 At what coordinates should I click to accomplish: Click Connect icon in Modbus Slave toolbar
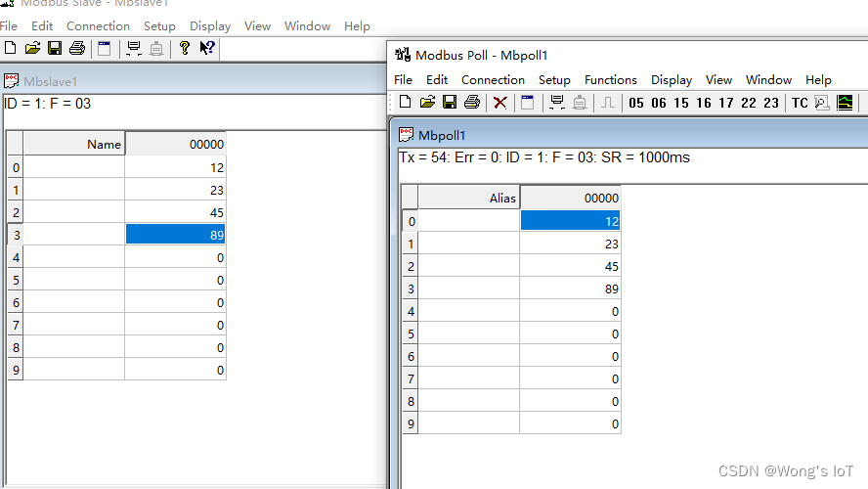click(133, 48)
